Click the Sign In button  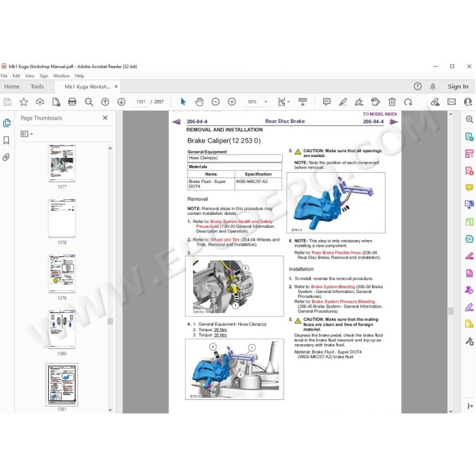pyautogui.click(x=458, y=86)
